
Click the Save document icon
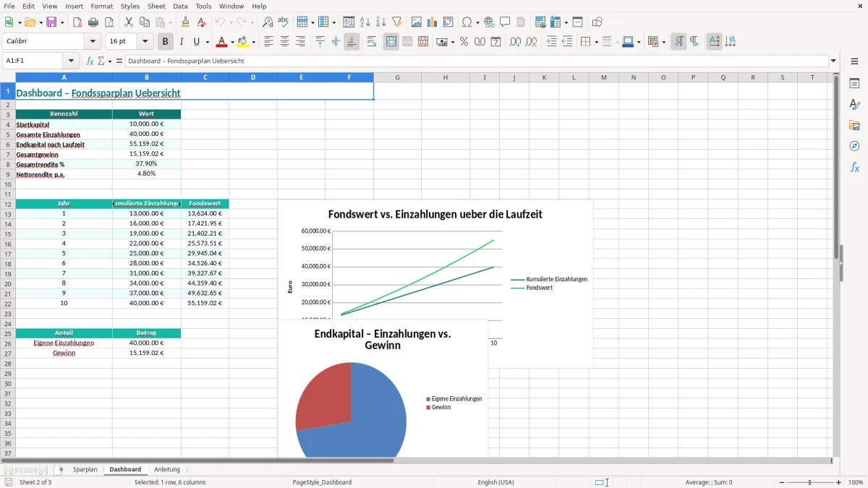(51, 22)
